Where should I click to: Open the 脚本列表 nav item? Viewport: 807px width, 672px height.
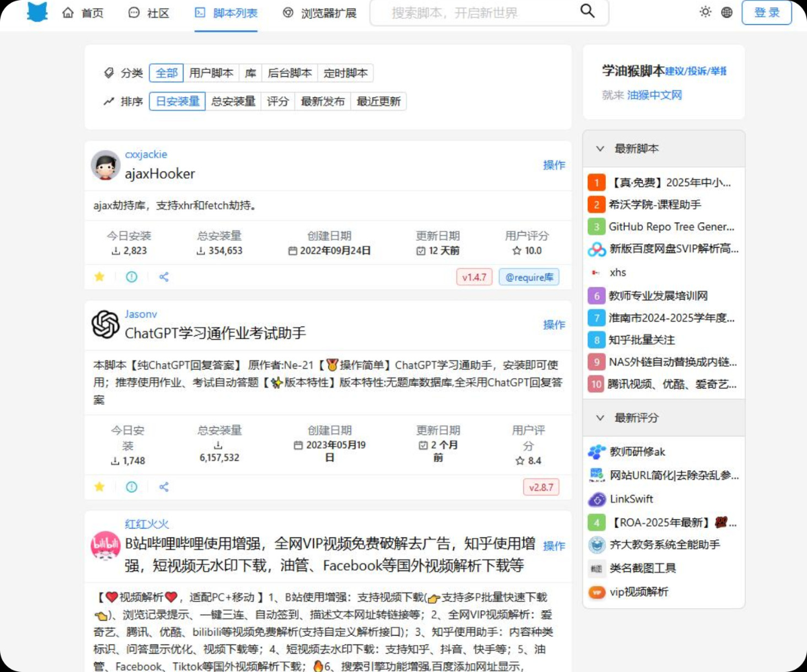coord(226,13)
